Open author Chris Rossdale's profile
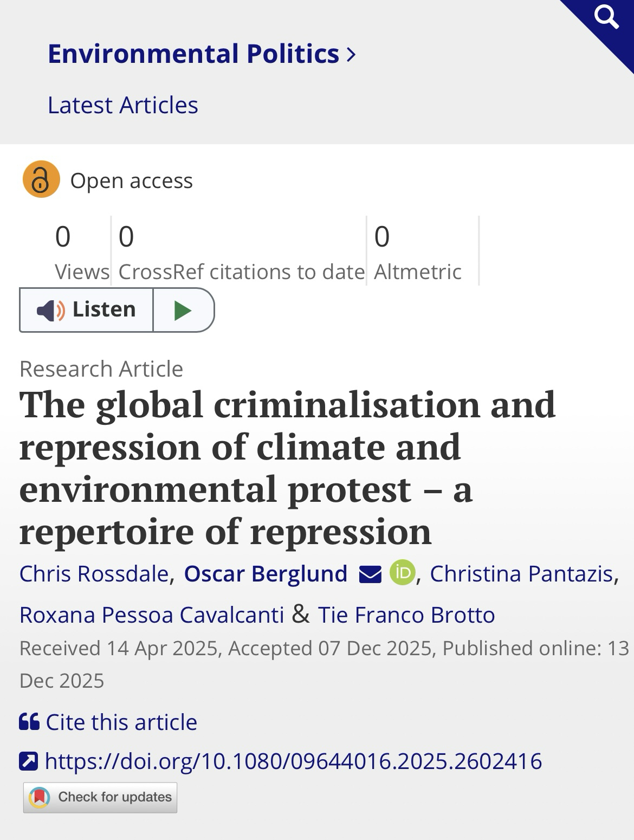The image size is (634, 840). 94,574
